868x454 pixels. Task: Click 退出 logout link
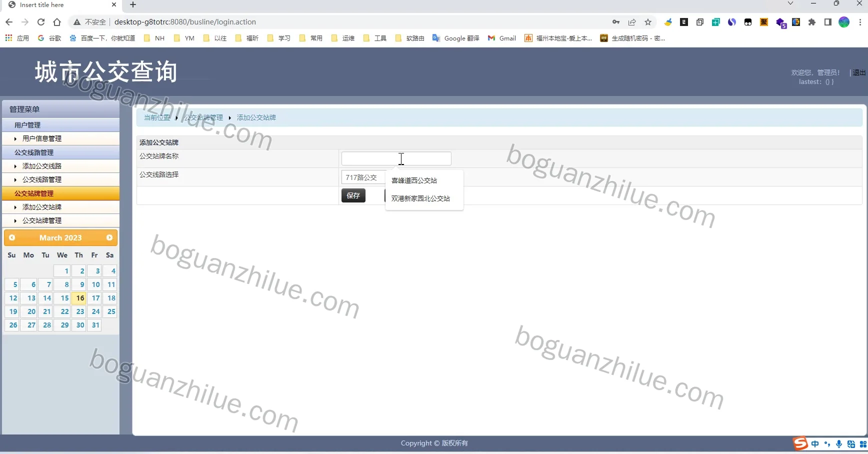[859, 72]
